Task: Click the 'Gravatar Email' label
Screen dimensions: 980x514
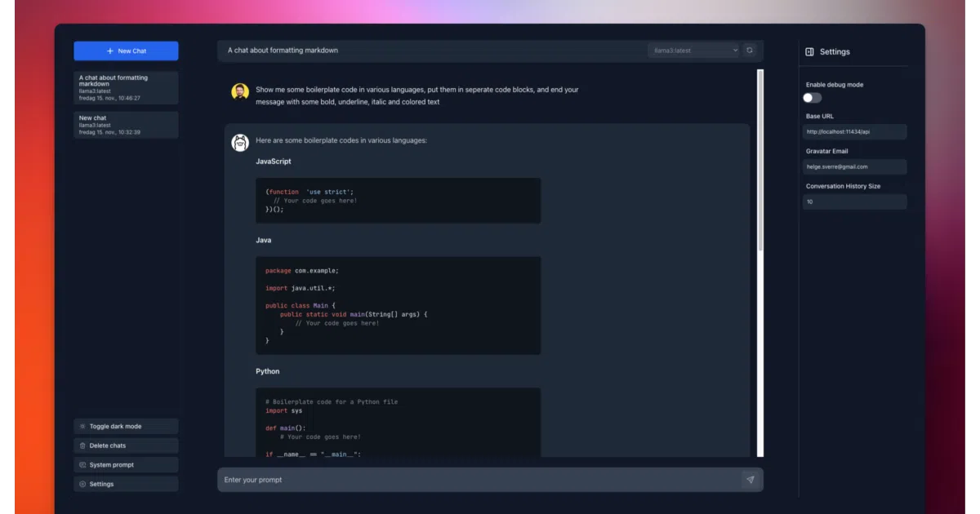Action: (828, 151)
